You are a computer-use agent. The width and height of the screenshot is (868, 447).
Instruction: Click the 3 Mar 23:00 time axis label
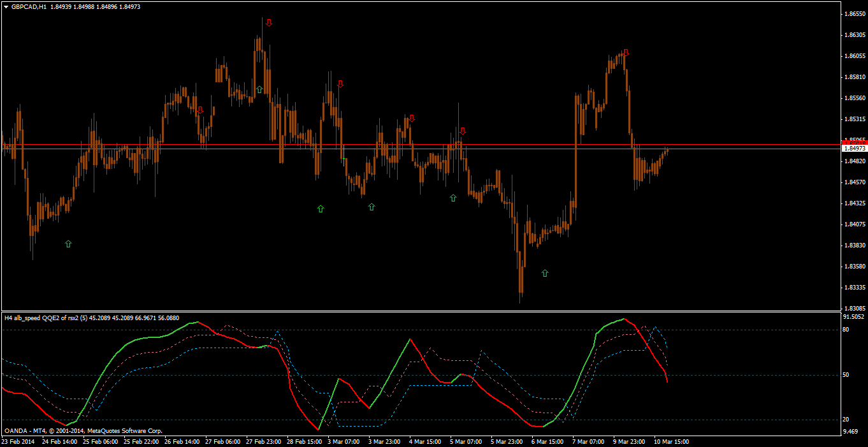(x=384, y=441)
